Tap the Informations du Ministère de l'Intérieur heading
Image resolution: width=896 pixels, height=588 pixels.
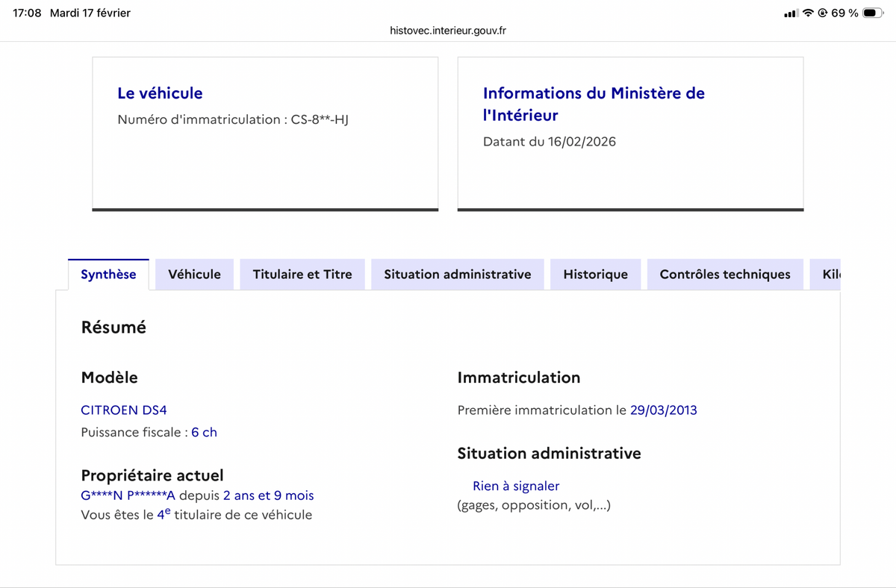pos(594,104)
